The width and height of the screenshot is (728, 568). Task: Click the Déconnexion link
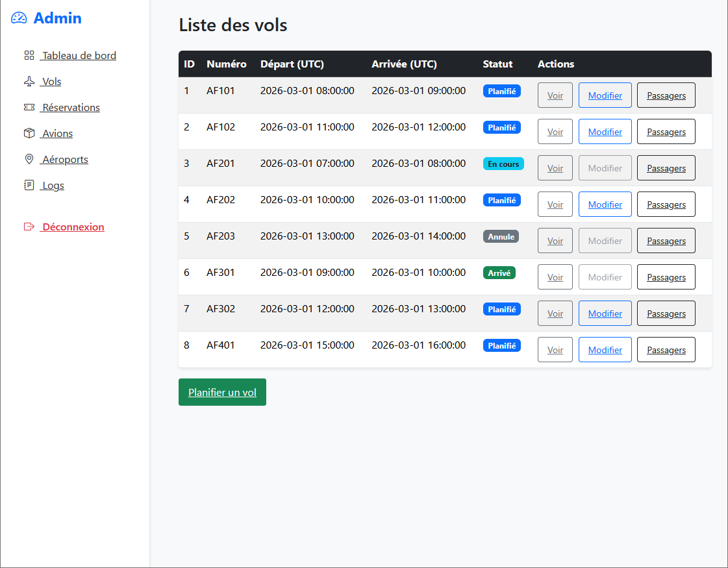[71, 227]
